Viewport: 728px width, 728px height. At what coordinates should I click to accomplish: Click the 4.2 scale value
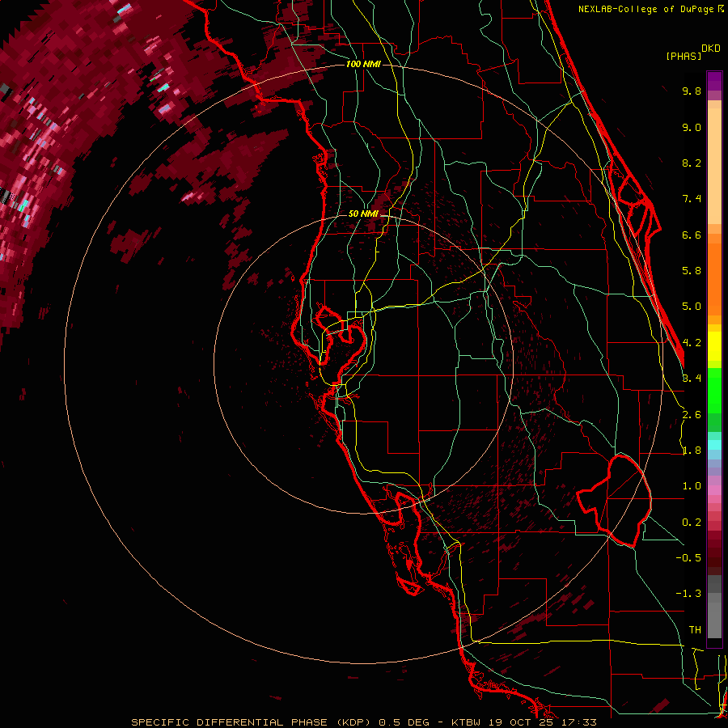(x=692, y=343)
